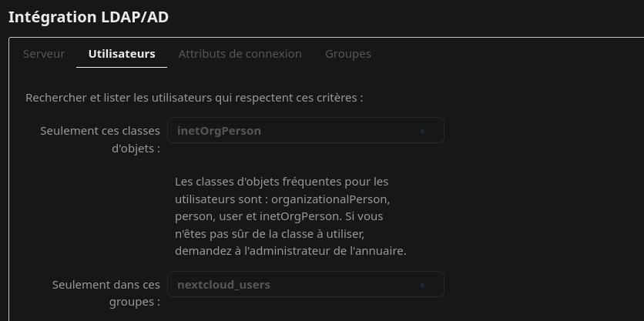Click "demandez à l'administrateur de l'annuaire" help line
This screenshot has width=644, height=321.
(x=290, y=251)
